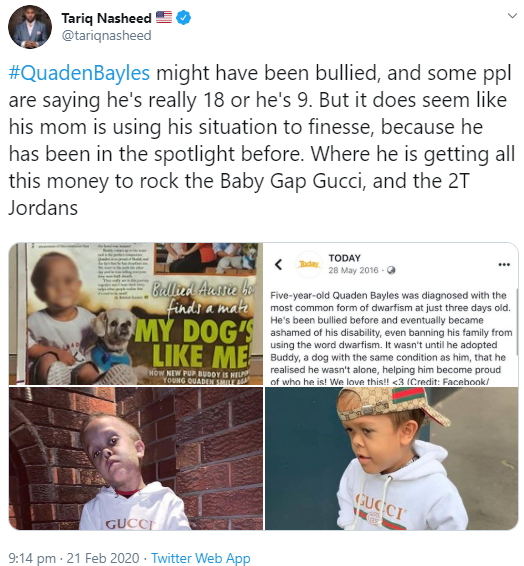Viewport: 524px width, 566px height.
Task: Open the magazine dog article image
Action: [x=136, y=314]
